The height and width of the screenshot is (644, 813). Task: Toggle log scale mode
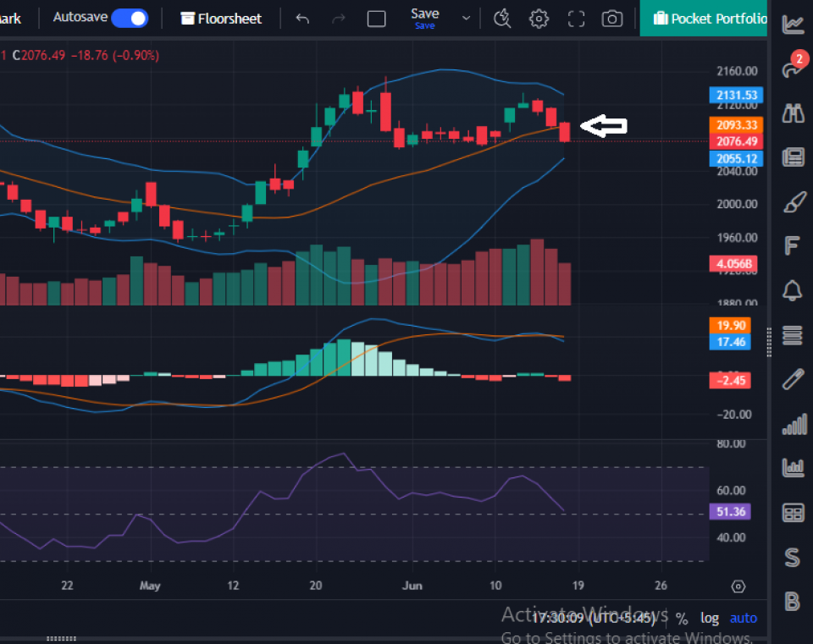[x=710, y=619]
